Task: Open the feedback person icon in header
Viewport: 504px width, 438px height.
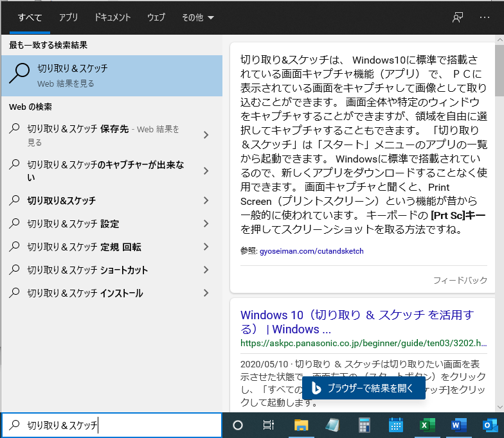Action: (x=458, y=17)
